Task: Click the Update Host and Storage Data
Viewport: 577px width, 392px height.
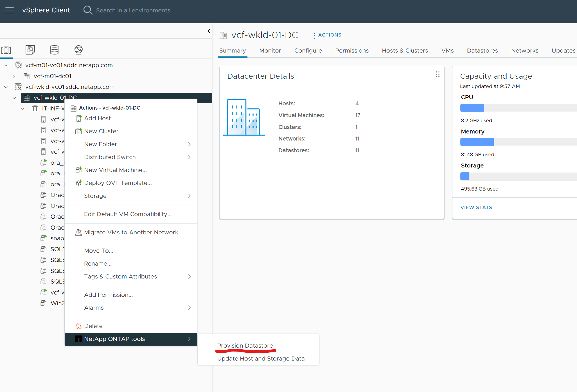Action: pos(260,358)
